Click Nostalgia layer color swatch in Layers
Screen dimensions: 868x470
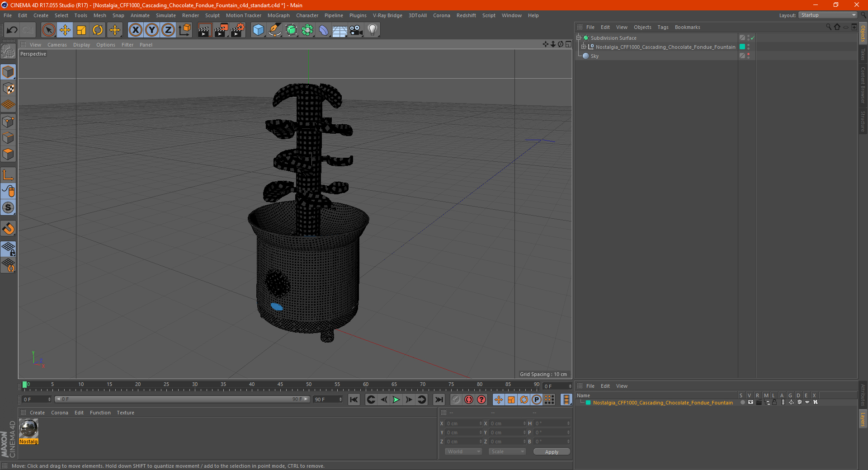point(588,403)
